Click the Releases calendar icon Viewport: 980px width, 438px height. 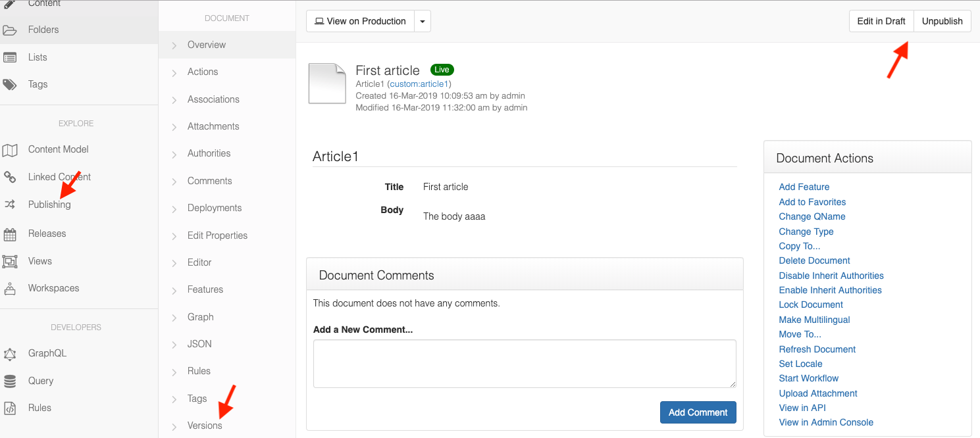(10, 234)
